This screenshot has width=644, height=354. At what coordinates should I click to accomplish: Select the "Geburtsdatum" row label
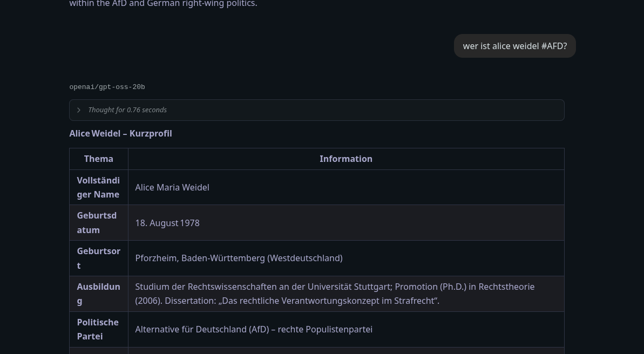(x=97, y=222)
